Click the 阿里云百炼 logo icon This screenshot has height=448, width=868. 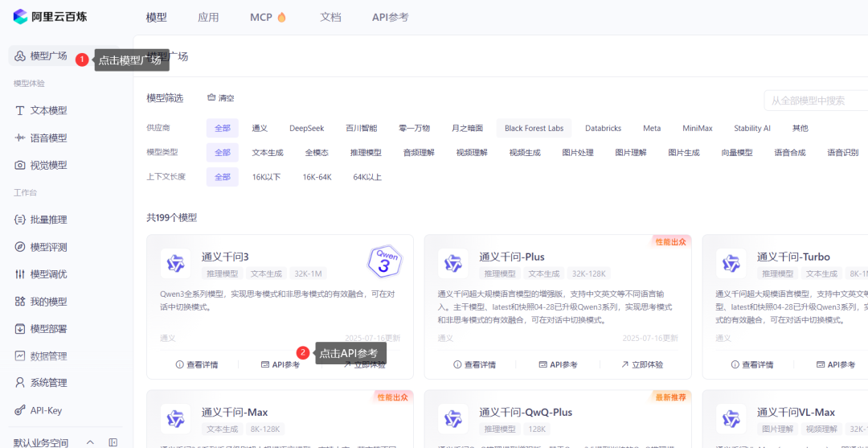pyautogui.click(x=20, y=17)
